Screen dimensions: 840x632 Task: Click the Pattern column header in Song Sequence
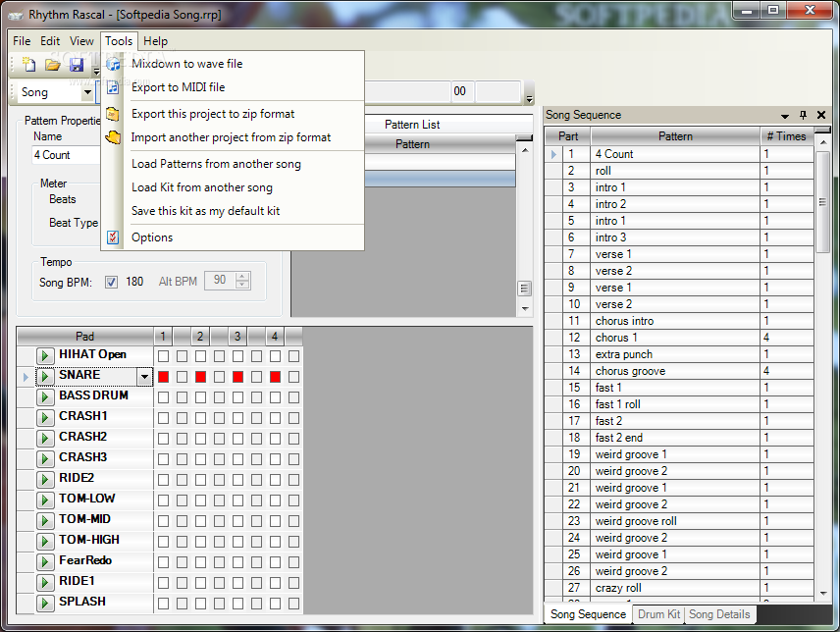coord(675,136)
